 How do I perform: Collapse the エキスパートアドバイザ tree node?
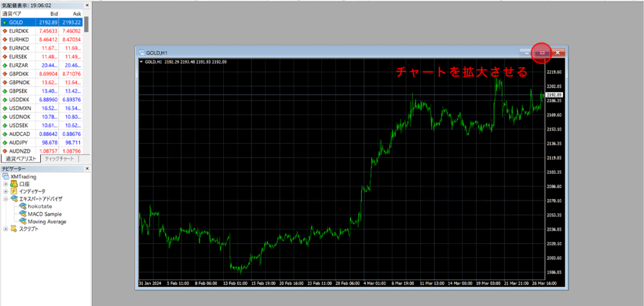pyautogui.click(x=6, y=199)
